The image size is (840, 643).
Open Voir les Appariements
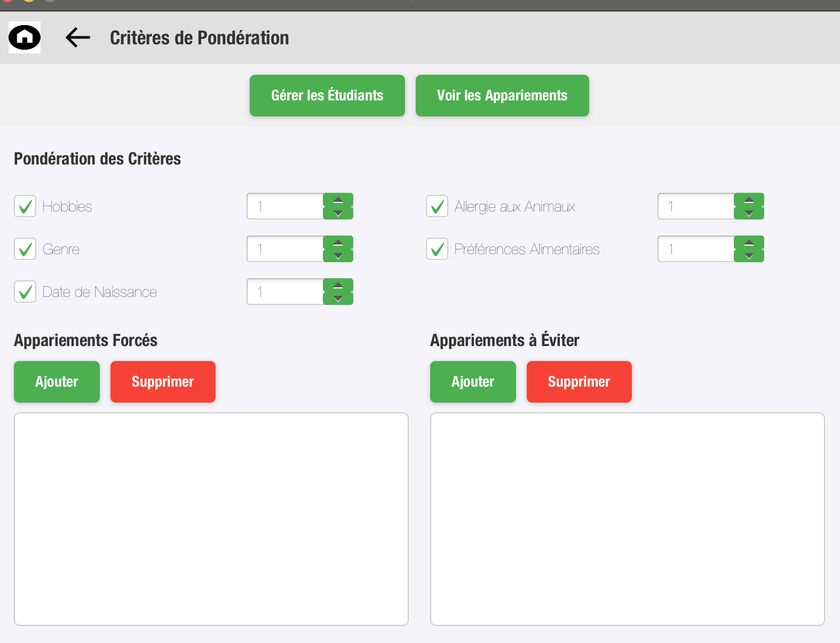click(x=502, y=96)
